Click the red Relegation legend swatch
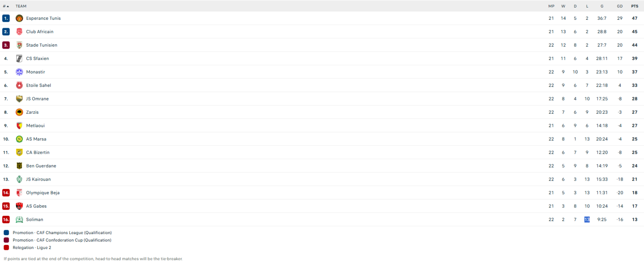Screen dimensions: 644x265 [6, 248]
